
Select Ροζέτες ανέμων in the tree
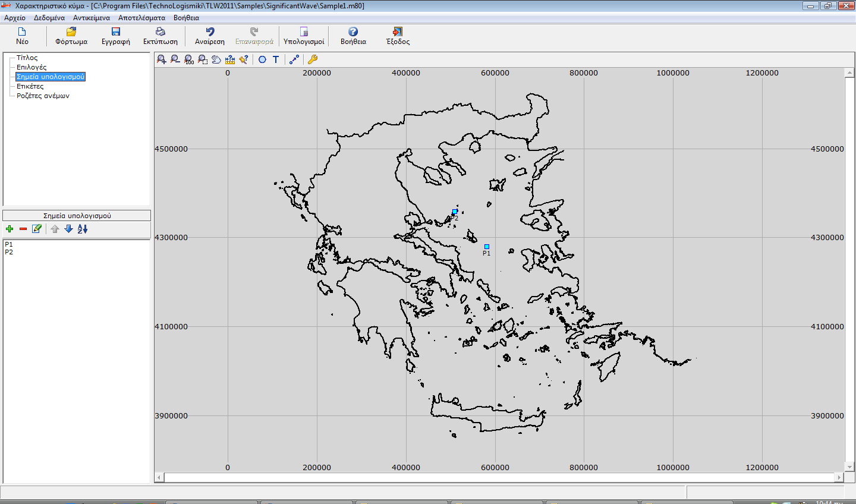(43, 96)
